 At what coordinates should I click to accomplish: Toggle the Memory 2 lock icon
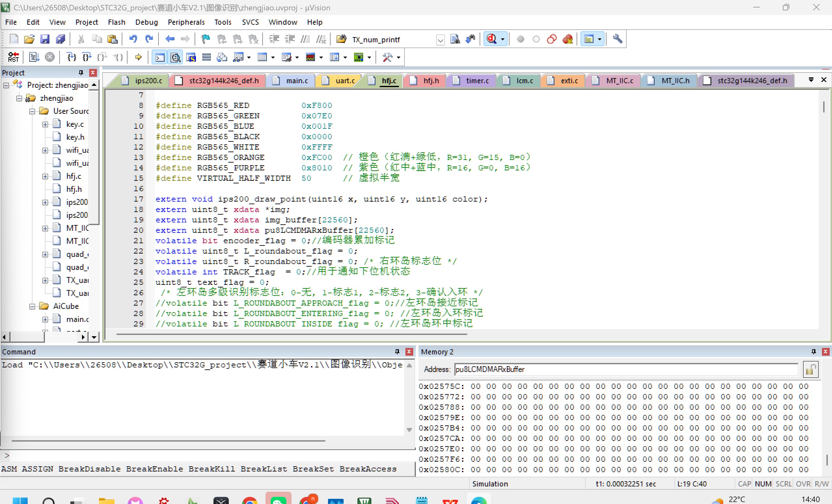pos(810,369)
